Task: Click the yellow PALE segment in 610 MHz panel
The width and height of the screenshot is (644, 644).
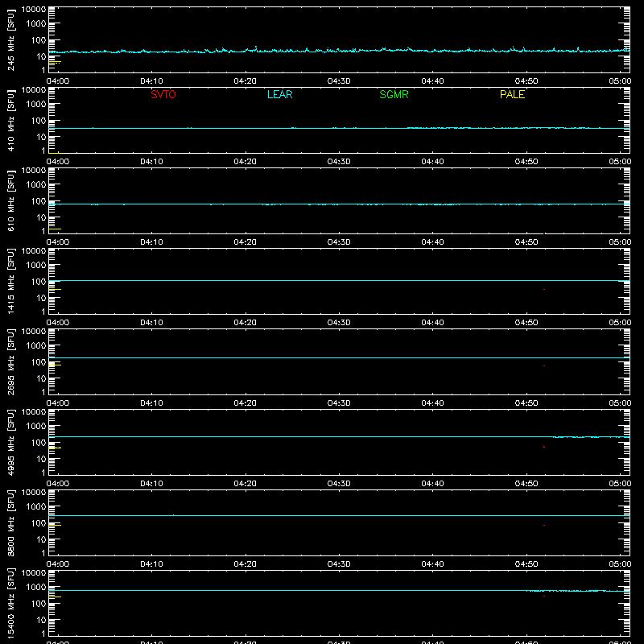Action: pyautogui.click(x=55, y=229)
